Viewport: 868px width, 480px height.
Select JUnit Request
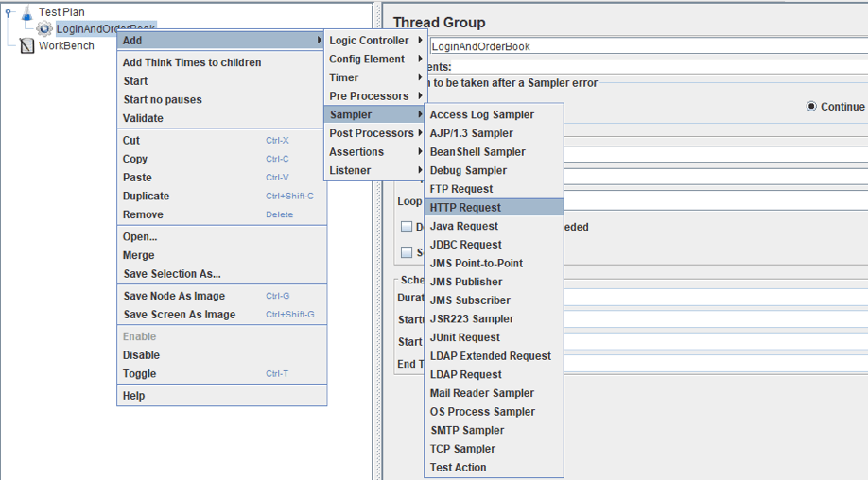tap(494, 337)
